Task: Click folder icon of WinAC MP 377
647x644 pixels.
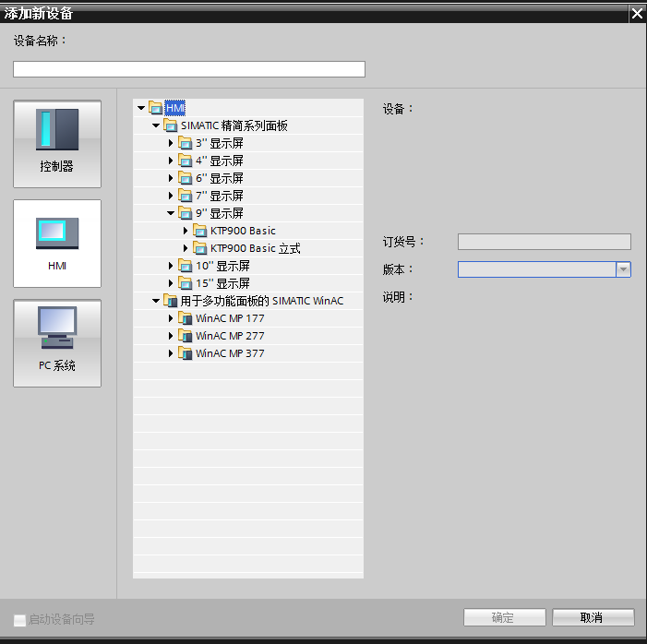Action: pyautogui.click(x=186, y=353)
